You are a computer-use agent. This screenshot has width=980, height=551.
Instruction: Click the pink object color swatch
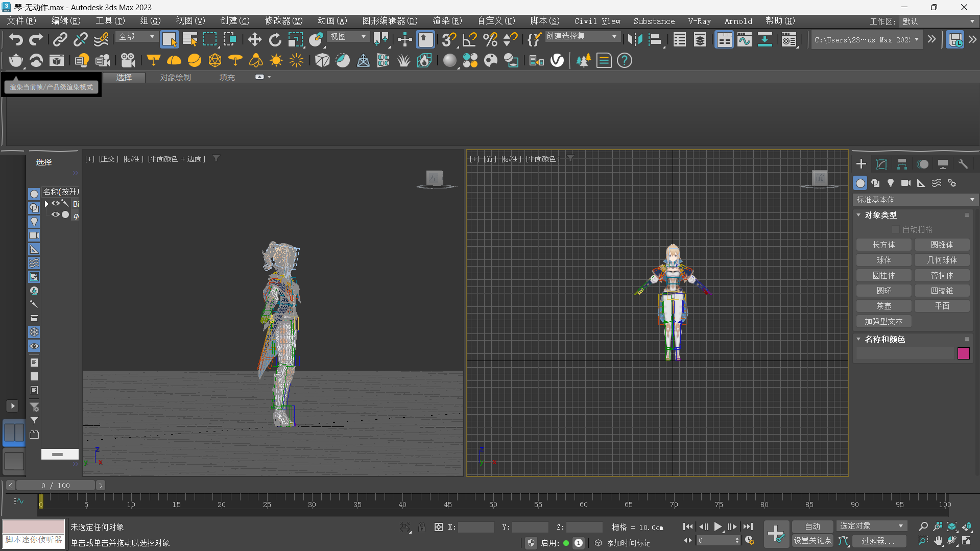click(963, 353)
